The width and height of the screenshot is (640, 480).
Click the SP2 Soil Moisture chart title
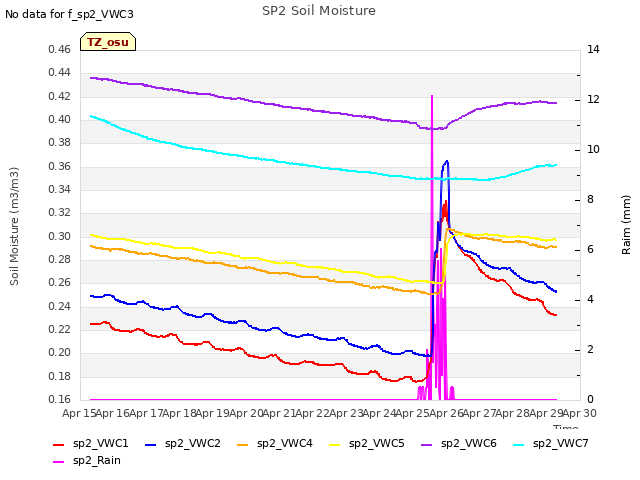(319, 11)
